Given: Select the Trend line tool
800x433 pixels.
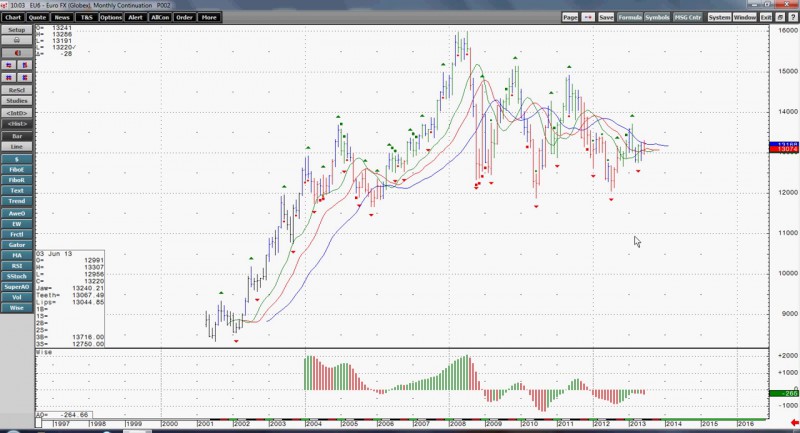Looking at the screenshot, I should 17,201.
